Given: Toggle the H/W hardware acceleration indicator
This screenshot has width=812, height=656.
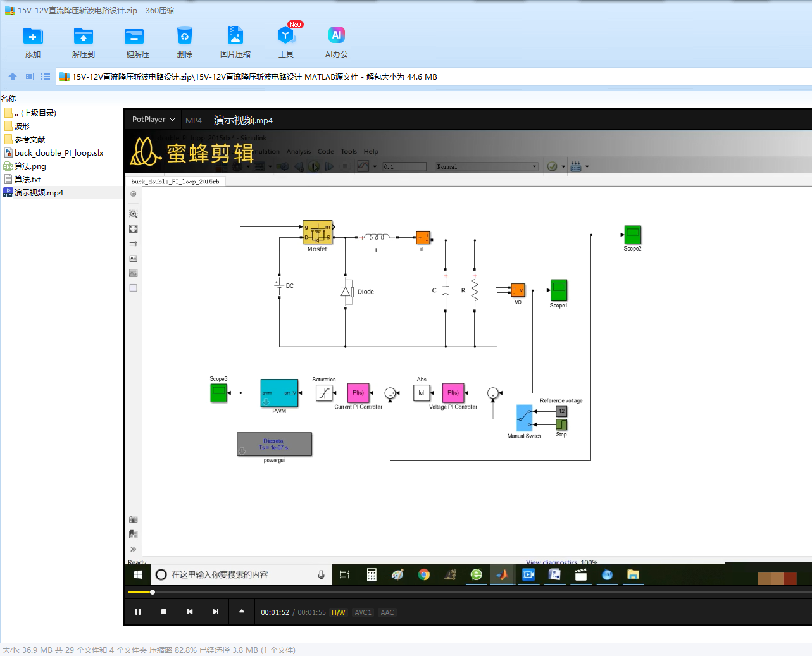Looking at the screenshot, I should (x=339, y=612).
